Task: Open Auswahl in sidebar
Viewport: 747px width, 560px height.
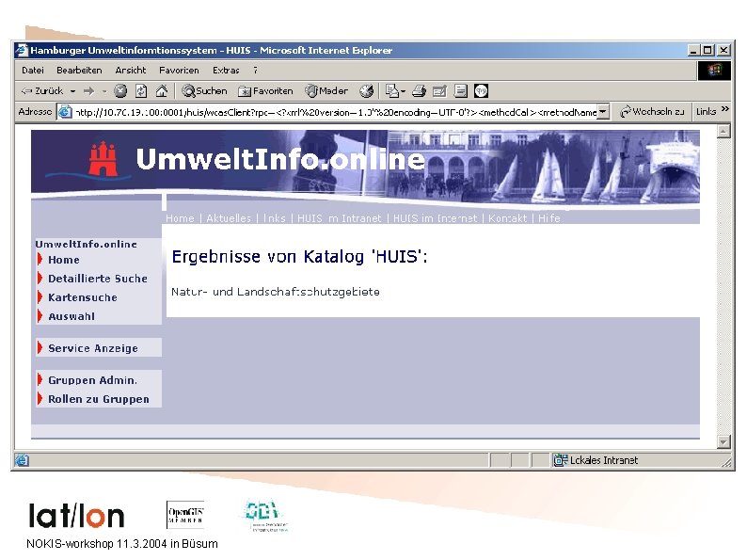Action: [72, 316]
